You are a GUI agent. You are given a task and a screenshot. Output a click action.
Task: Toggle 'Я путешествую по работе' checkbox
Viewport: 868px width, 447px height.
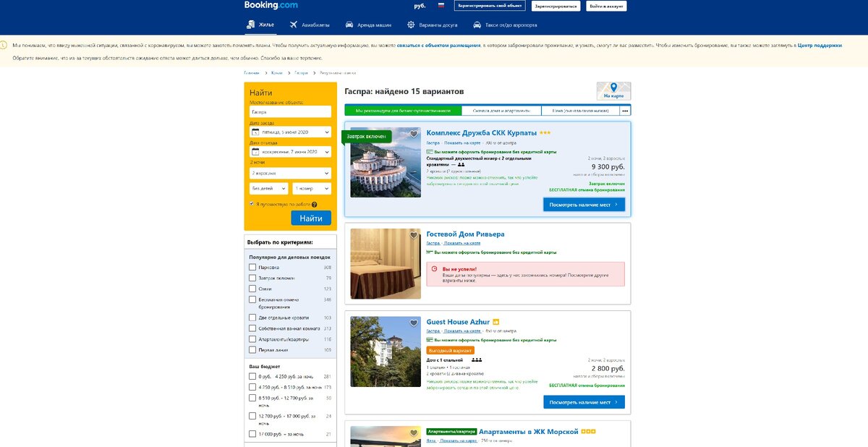[252, 204]
